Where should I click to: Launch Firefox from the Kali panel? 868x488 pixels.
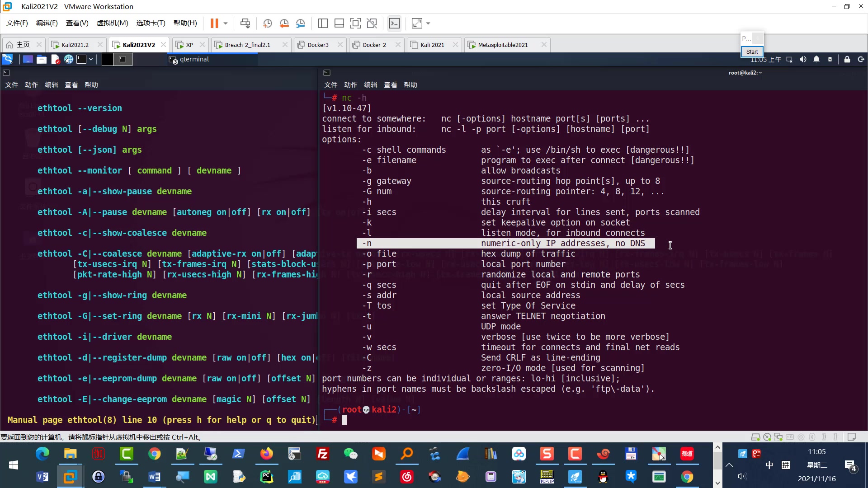point(68,59)
